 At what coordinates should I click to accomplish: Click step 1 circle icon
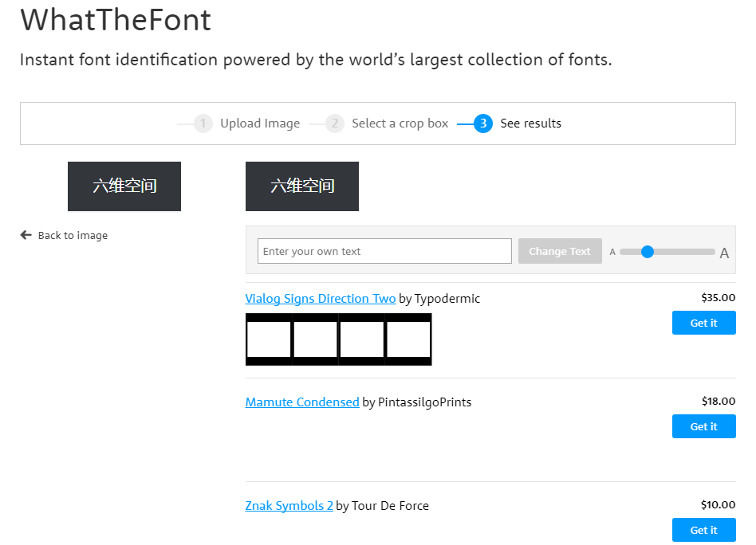tap(203, 124)
